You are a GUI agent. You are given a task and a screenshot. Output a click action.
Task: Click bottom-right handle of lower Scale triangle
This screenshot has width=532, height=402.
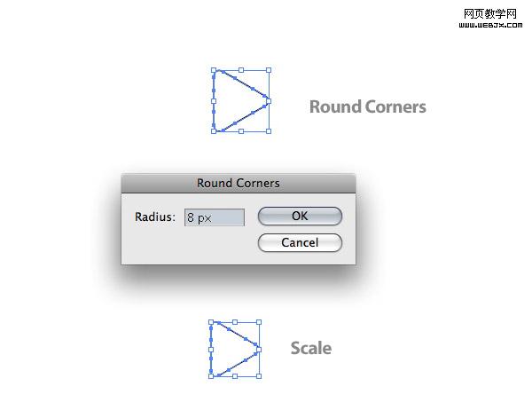click(x=259, y=376)
